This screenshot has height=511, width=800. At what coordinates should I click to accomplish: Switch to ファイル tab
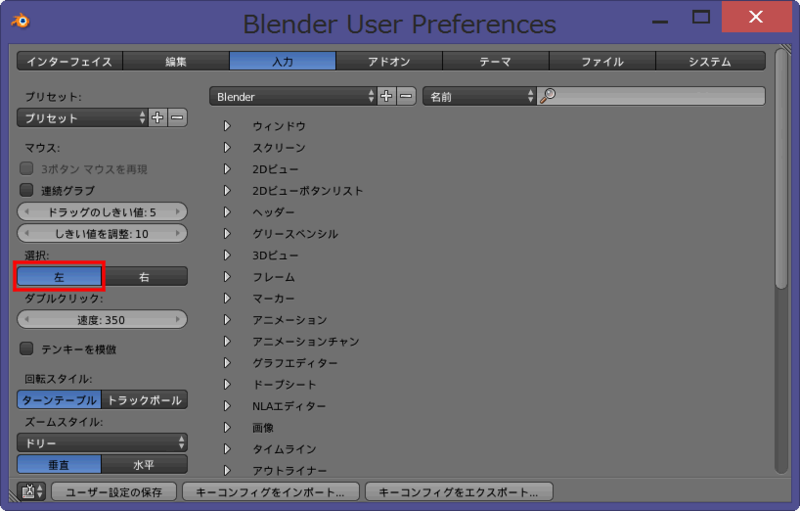tap(602, 61)
